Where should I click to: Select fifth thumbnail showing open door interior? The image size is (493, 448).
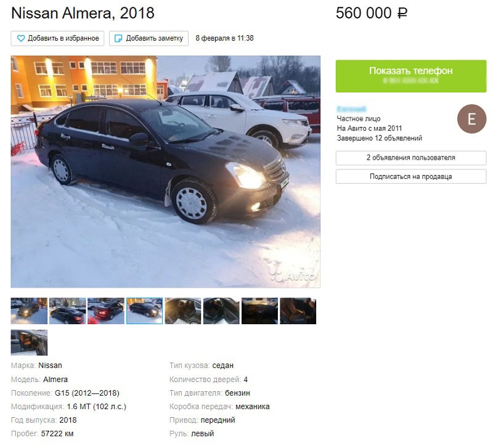(x=182, y=311)
